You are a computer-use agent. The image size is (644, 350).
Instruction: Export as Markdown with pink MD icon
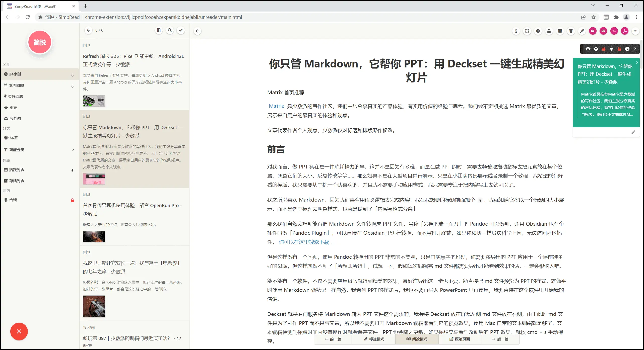tap(604, 31)
